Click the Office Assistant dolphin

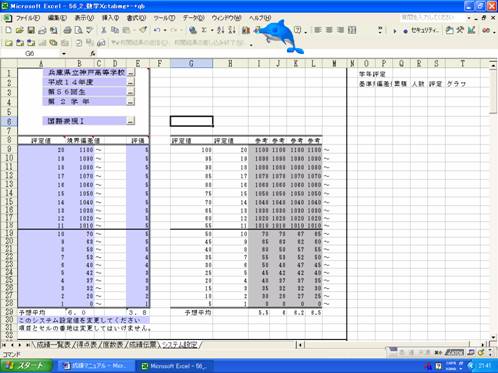[x=282, y=36]
